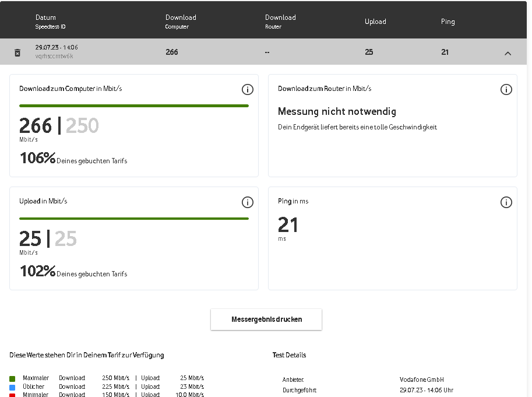Click the 21 ping value in the row
Screen dimensions: 532x397
coord(445,52)
